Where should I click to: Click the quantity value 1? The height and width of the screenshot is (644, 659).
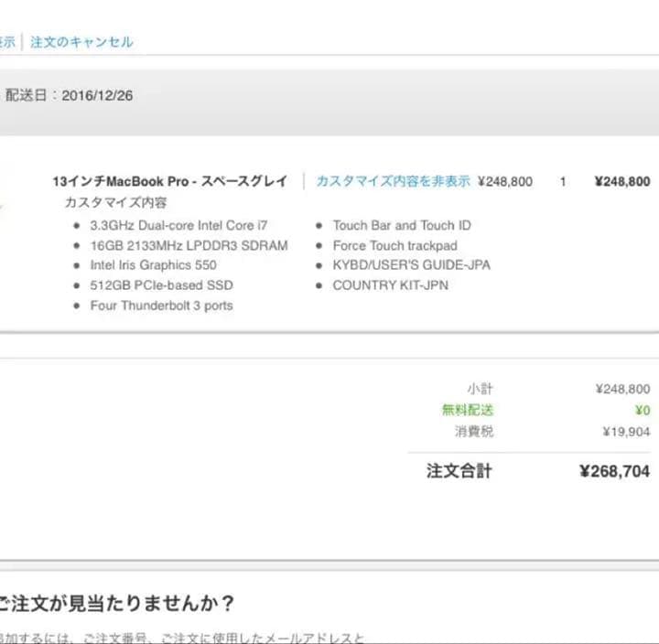tap(562, 181)
